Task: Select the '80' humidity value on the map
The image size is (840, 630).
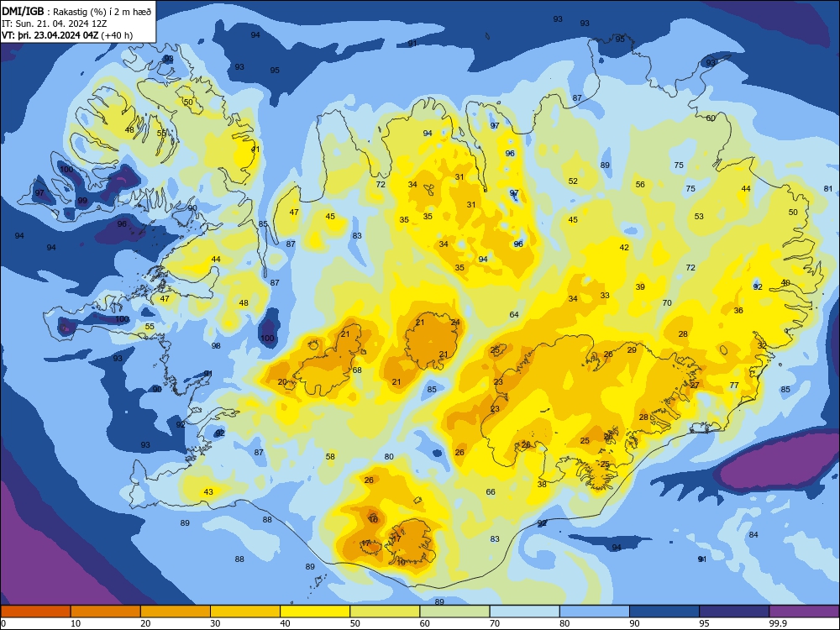Action: tap(389, 457)
